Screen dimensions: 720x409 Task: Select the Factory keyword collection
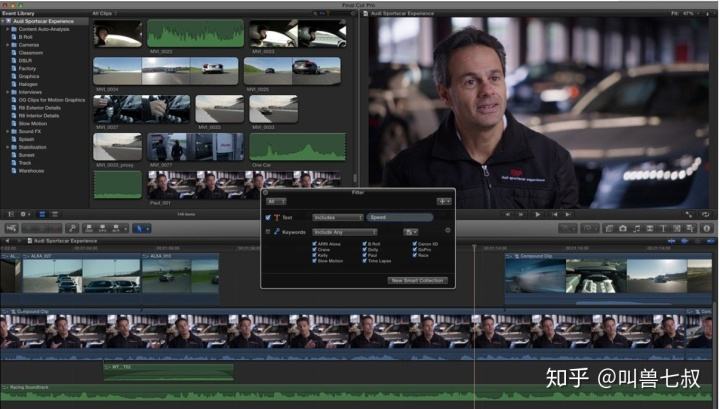click(27, 68)
